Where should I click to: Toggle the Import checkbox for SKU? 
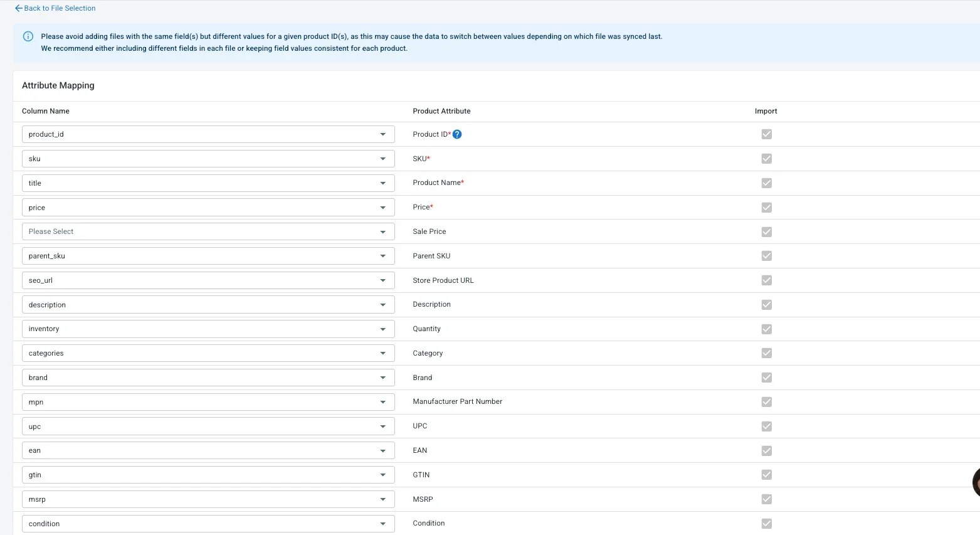pos(766,159)
